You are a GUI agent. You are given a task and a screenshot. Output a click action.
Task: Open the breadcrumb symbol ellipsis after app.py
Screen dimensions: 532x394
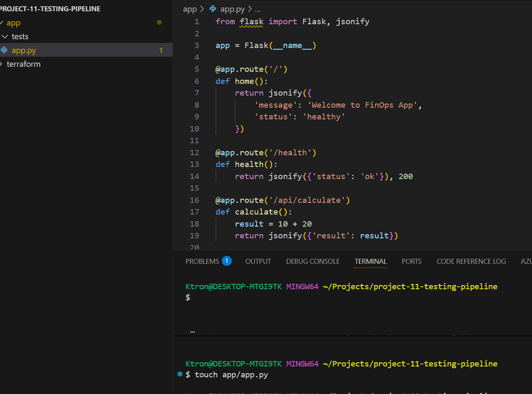tap(257, 9)
